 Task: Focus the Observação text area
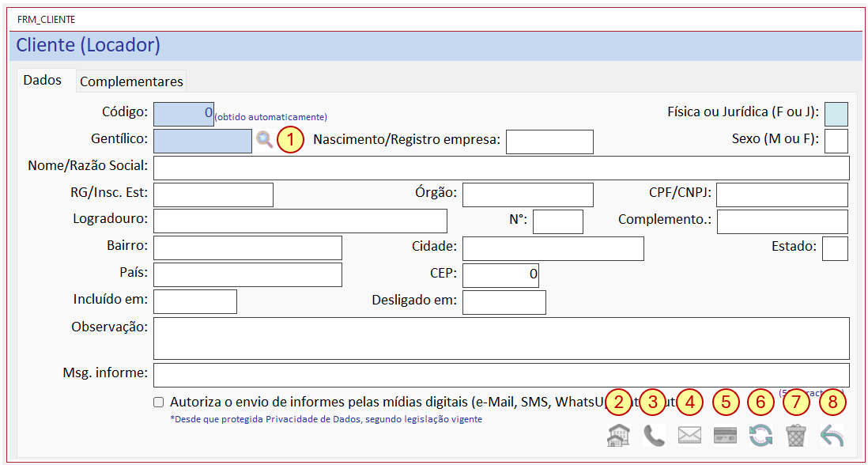point(501,338)
